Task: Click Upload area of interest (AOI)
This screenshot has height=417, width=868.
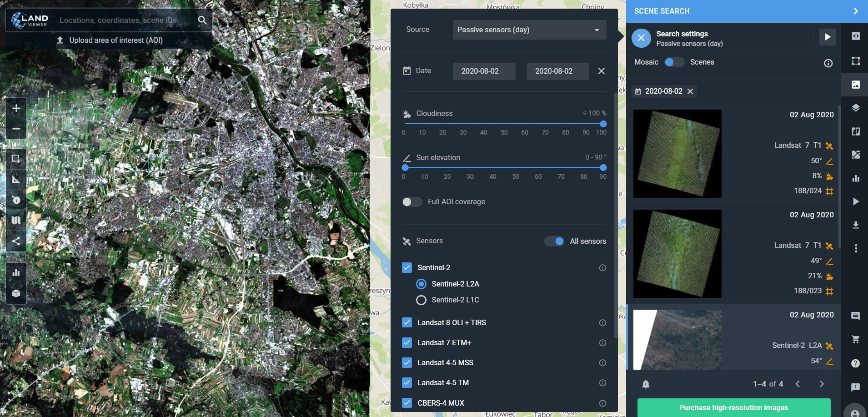Action: point(115,40)
